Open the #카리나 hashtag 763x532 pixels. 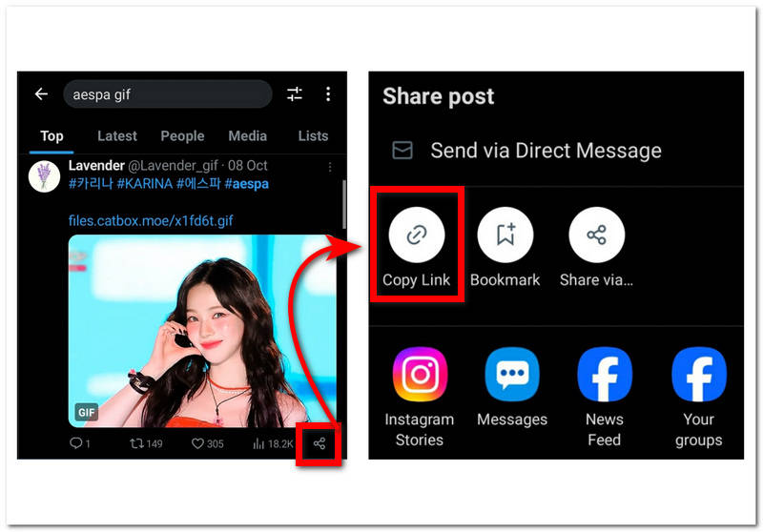(x=91, y=184)
